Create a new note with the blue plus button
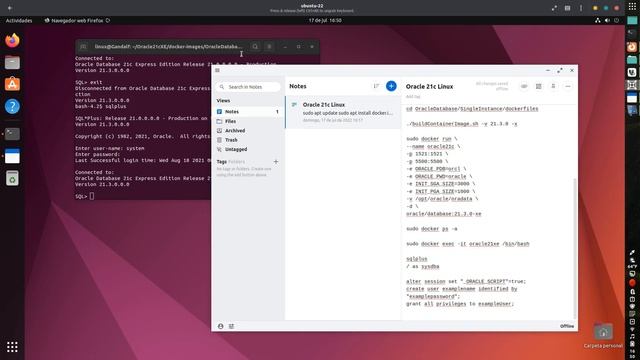 pyautogui.click(x=391, y=86)
